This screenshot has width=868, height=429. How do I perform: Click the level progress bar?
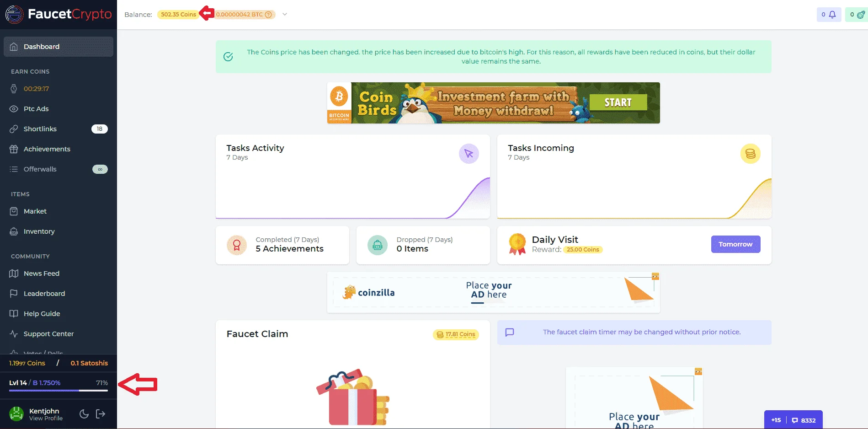coord(59,391)
